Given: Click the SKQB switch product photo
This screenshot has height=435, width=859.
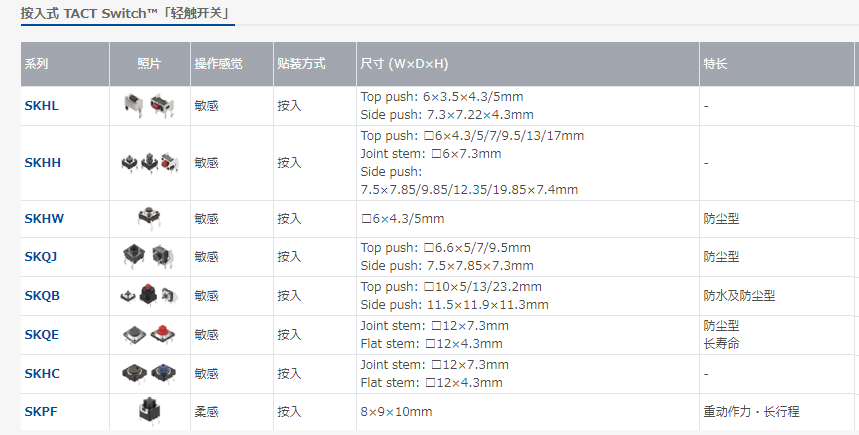Looking at the screenshot, I should [x=148, y=295].
